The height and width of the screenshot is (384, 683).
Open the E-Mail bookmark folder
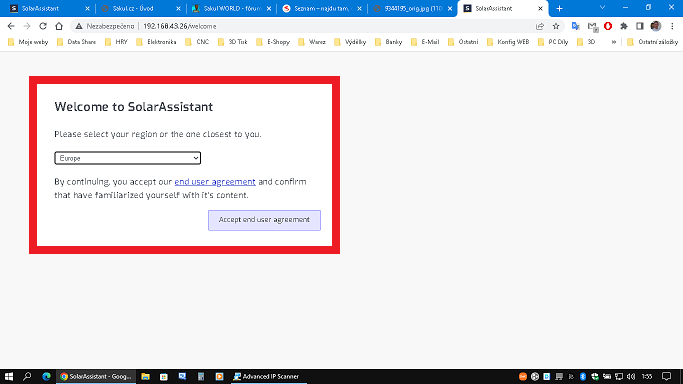pyautogui.click(x=425, y=42)
